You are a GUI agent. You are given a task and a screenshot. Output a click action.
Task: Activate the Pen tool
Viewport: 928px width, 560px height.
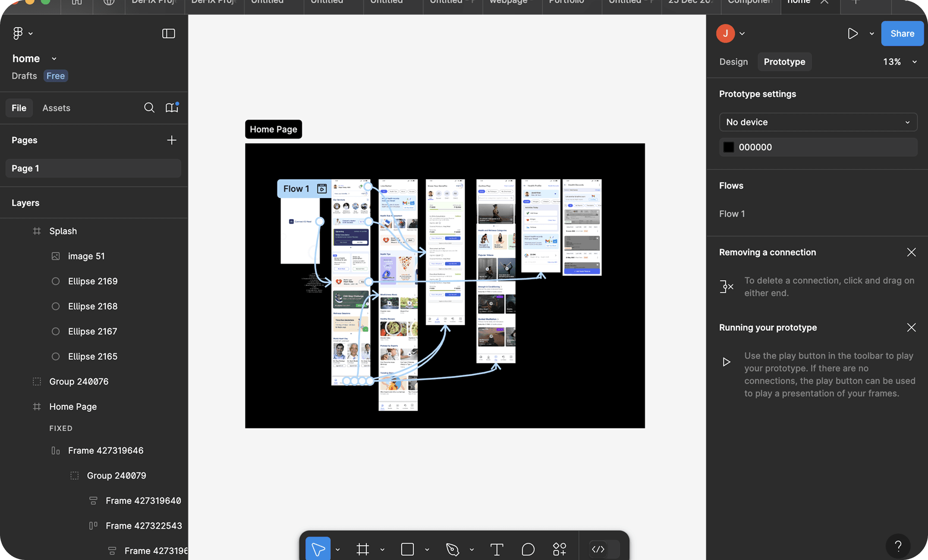(452, 549)
